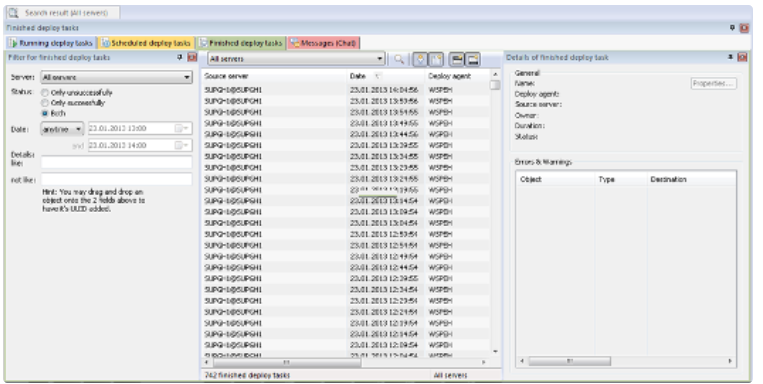The height and width of the screenshot is (384, 763).
Task: Switch to the Finished deploy tasks tab
Action: [x=241, y=43]
